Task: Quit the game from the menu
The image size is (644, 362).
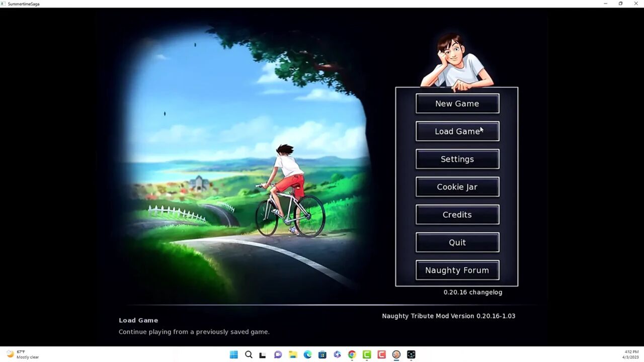Action: click(457, 242)
